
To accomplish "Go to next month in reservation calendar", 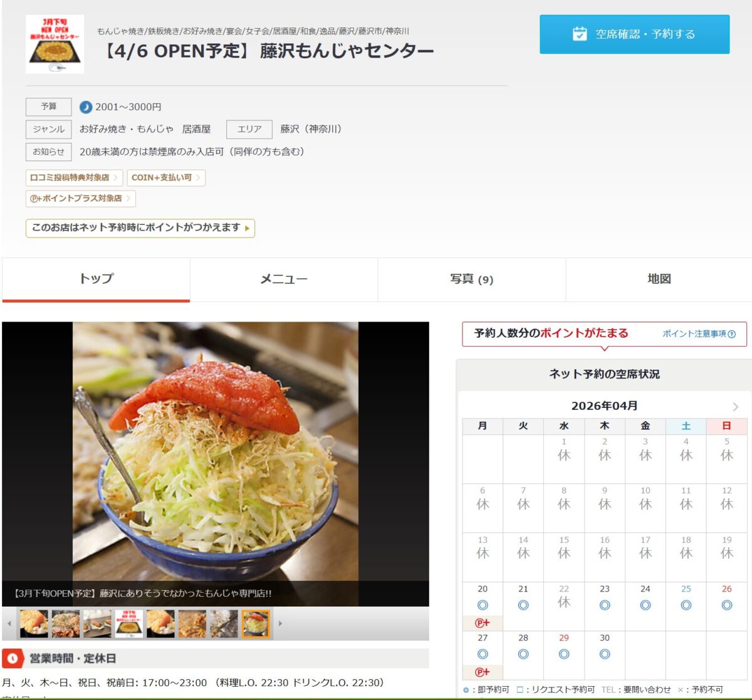I will click(x=735, y=407).
